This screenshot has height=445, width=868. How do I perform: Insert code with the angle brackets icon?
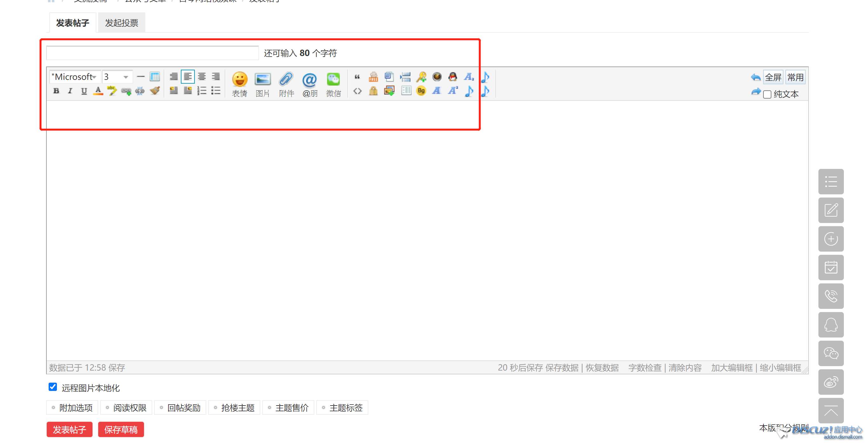tap(358, 91)
